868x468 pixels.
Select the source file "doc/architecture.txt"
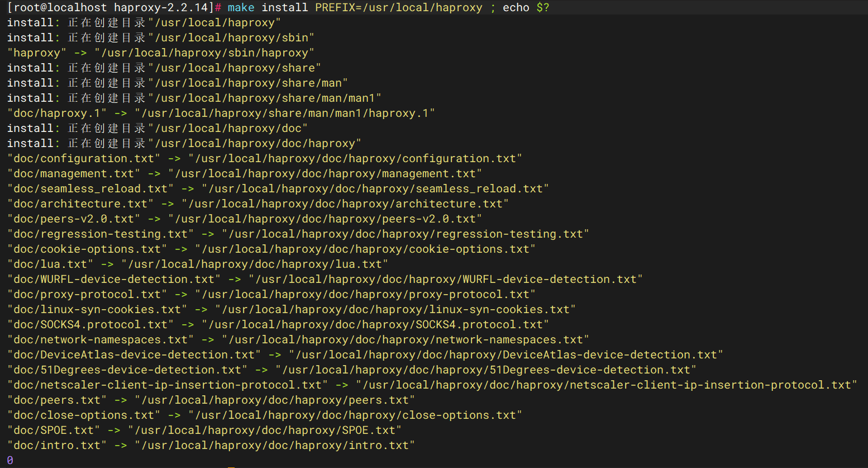(80, 204)
